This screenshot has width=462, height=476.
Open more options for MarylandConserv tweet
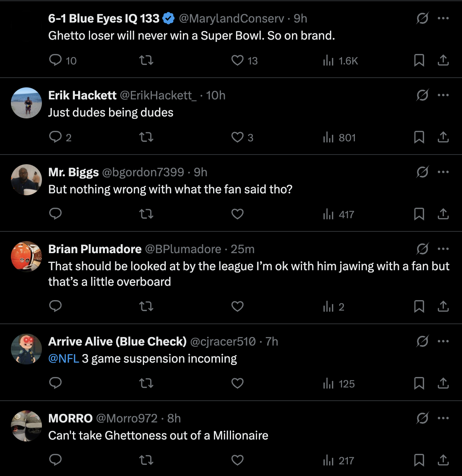(x=443, y=18)
